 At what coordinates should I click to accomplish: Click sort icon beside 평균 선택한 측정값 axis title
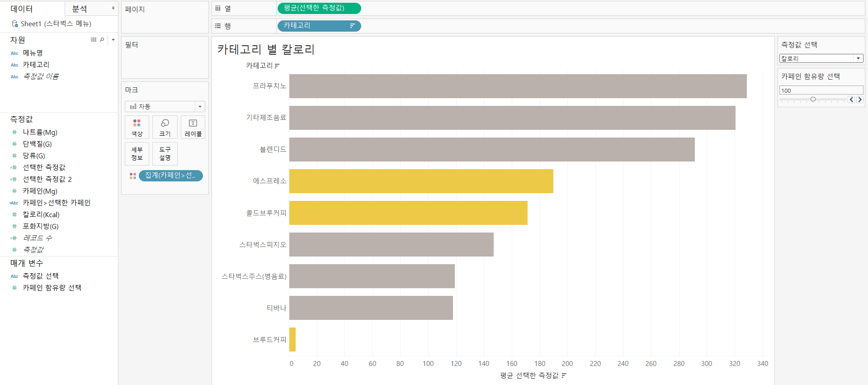[564, 375]
